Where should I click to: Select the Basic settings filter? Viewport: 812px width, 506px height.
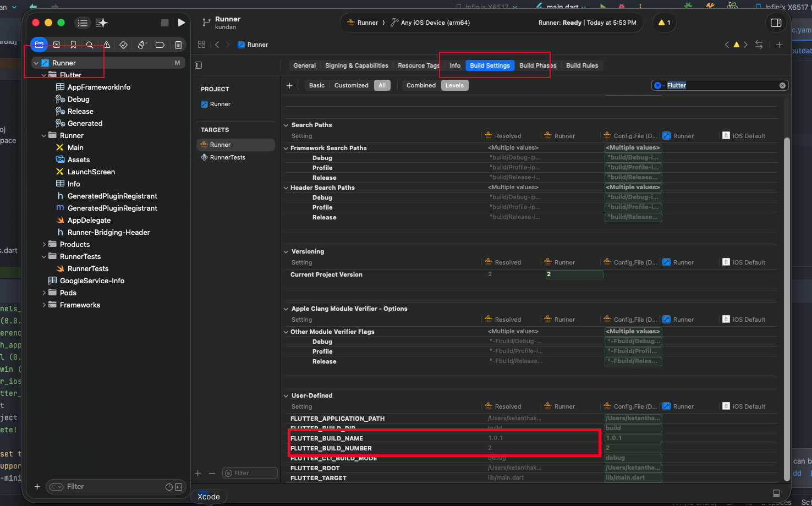[x=317, y=85]
